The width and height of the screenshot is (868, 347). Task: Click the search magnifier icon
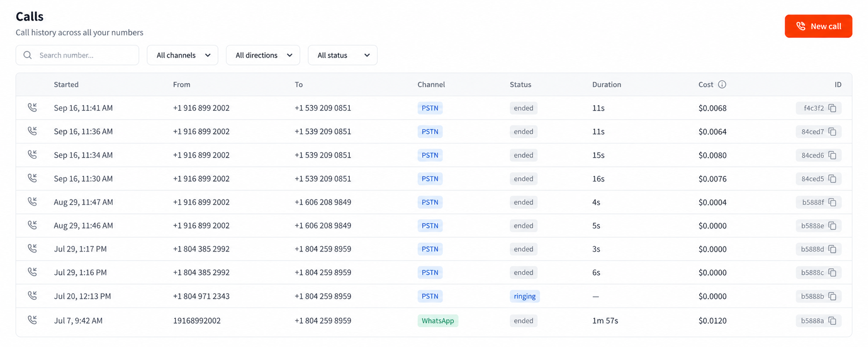28,55
